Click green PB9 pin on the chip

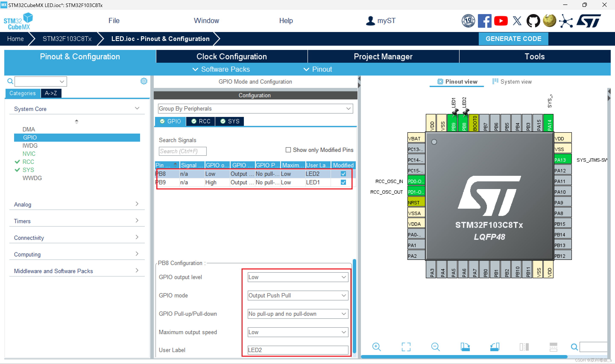(x=452, y=123)
